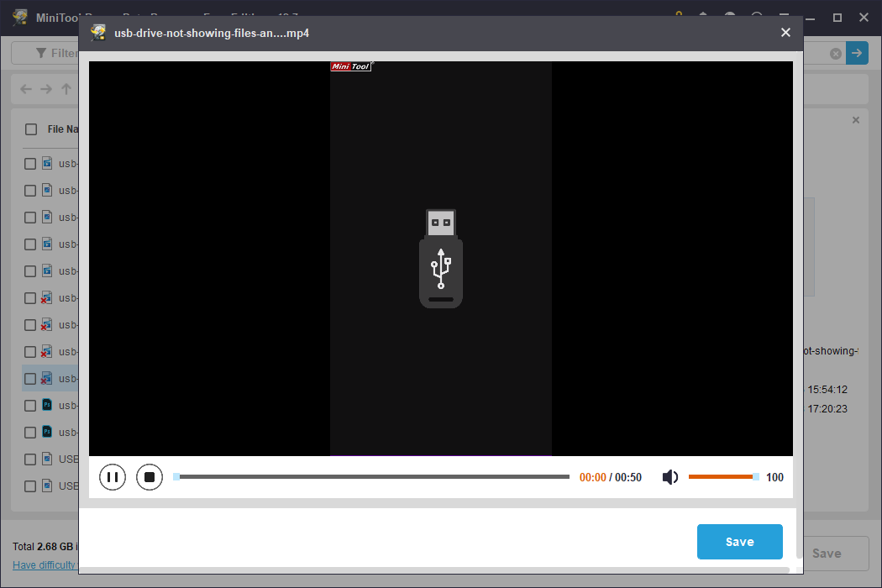882x588 pixels.
Task: Maximize the MiniTool main window
Action: (x=837, y=18)
